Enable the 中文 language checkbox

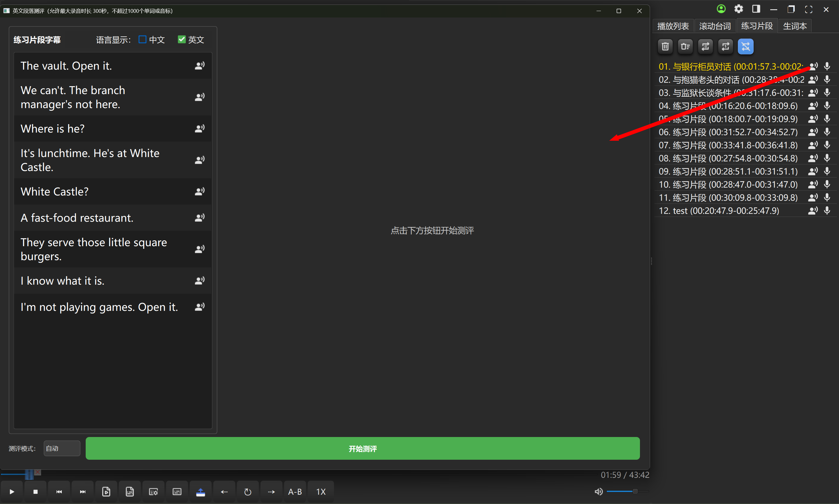pyautogui.click(x=142, y=40)
